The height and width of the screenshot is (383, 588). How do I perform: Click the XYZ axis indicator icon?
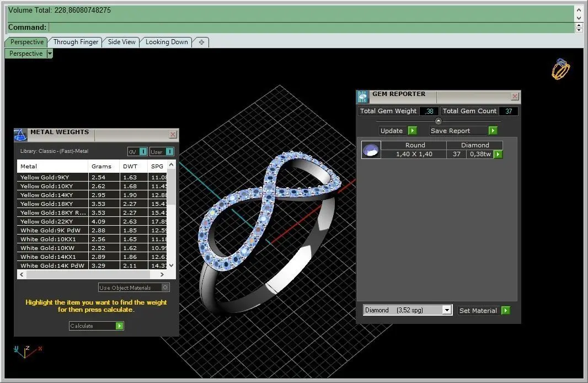click(x=28, y=351)
